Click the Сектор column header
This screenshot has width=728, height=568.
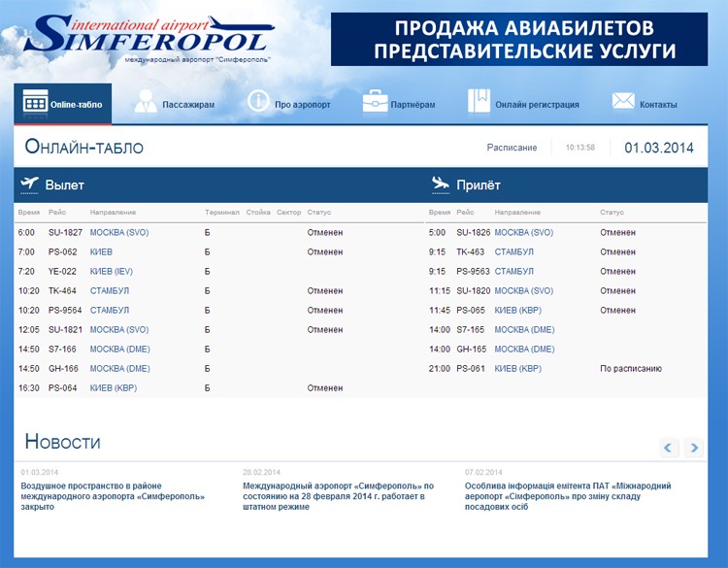point(289,213)
